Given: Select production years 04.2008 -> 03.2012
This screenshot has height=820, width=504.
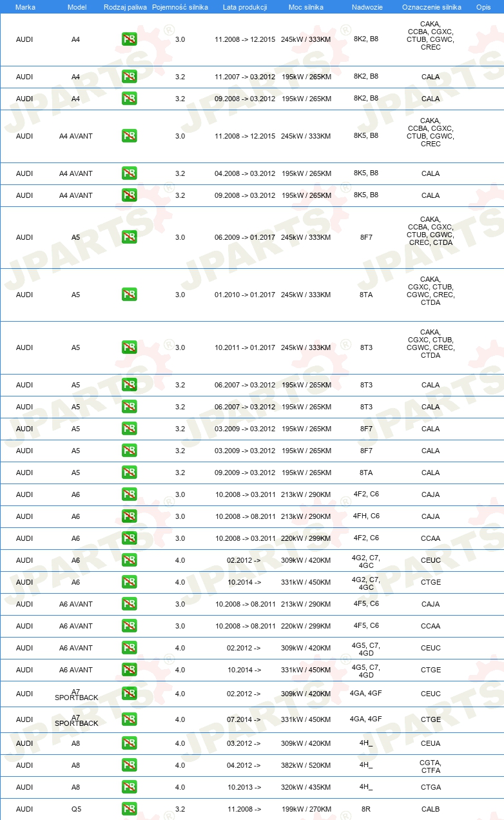Looking at the screenshot, I should 245,173.
